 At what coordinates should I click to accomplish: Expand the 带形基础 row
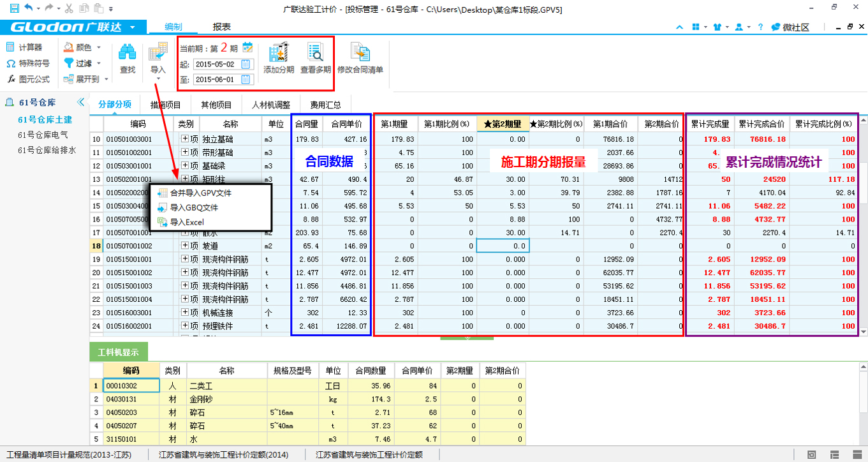[186, 153]
